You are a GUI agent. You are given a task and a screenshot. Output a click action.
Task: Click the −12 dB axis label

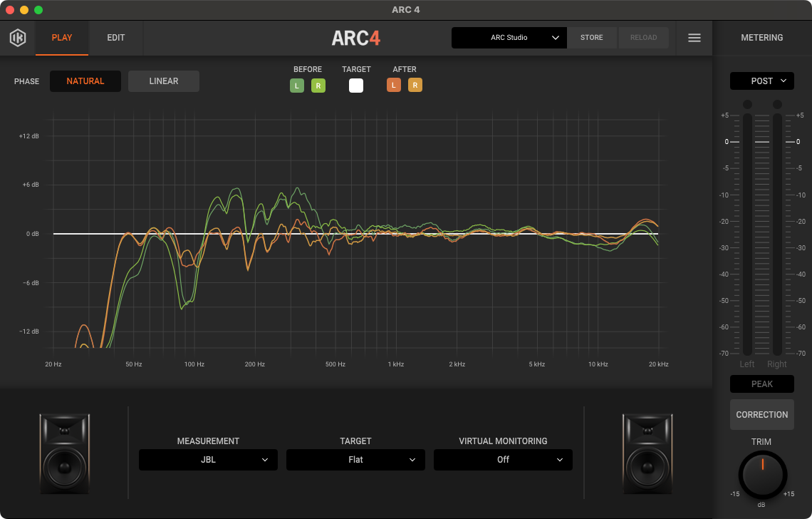[29, 332]
